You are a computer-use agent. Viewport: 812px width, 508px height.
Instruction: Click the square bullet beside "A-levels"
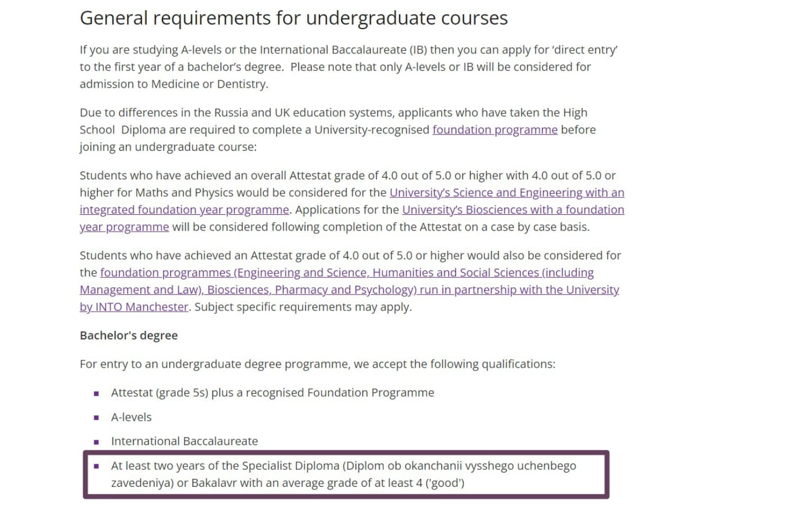click(96, 418)
